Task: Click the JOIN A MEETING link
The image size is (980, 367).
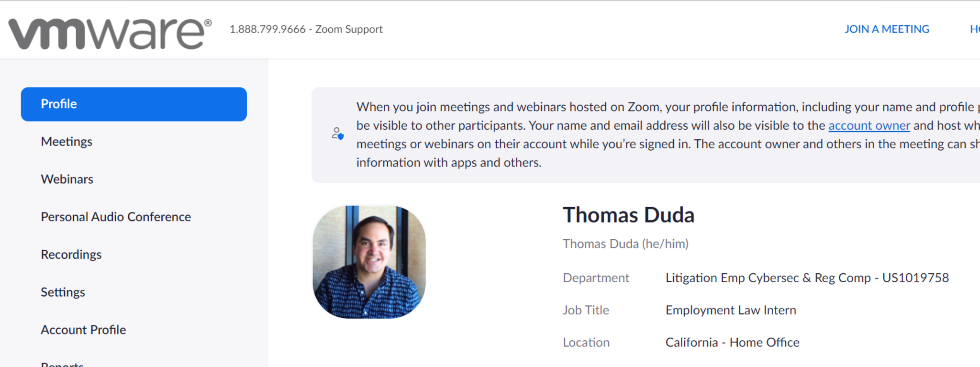Action: (887, 29)
